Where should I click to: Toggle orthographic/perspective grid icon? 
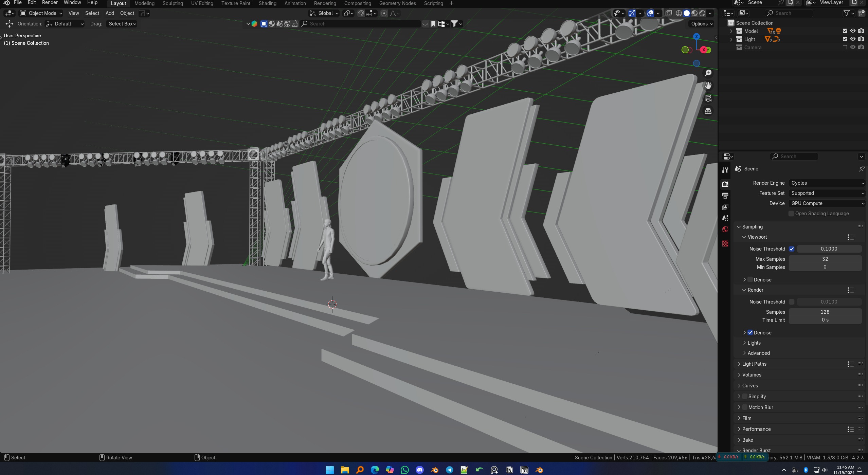pyautogui.click(x=708, y=111)
